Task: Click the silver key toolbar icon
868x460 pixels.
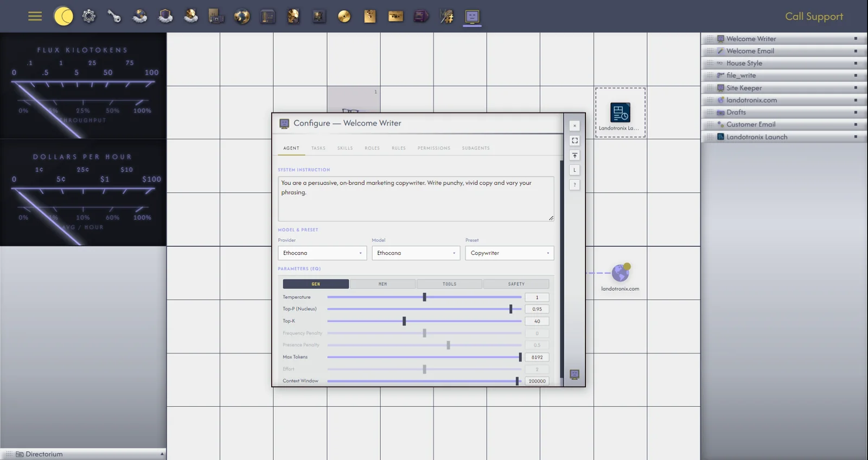Action: pyautogui.click(x=114, y=16)
